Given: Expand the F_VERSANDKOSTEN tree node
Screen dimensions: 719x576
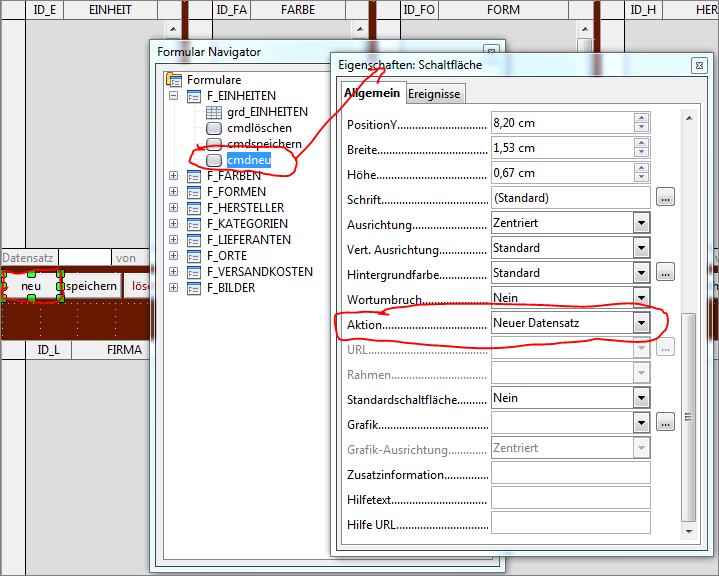Looking at the screenshot, I should click(173, 271).
